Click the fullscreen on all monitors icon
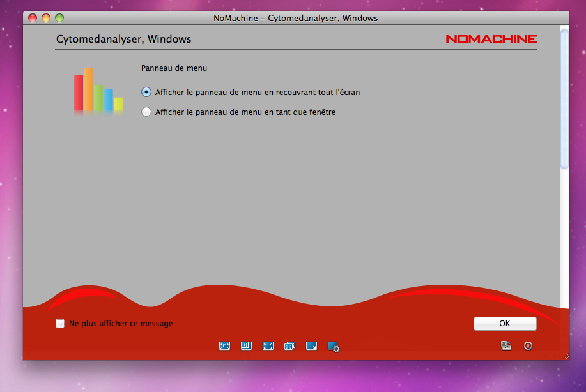This screenshot has width=586, height=392. (x=289, y=346)
